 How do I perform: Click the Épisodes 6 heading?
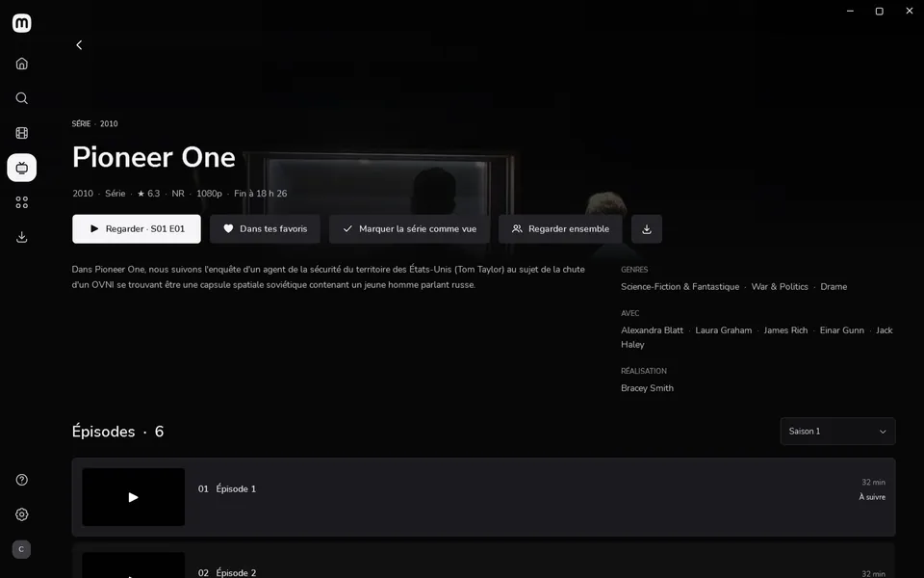pyautogui.click(x=117, y=432)
